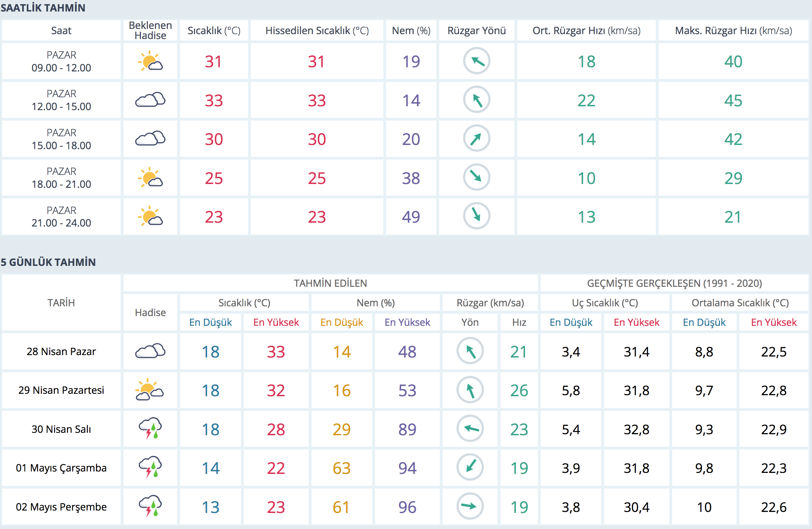Click the 28 Nisan Pazar date cell
The image size is (812, 529).
tap(61, 351)
